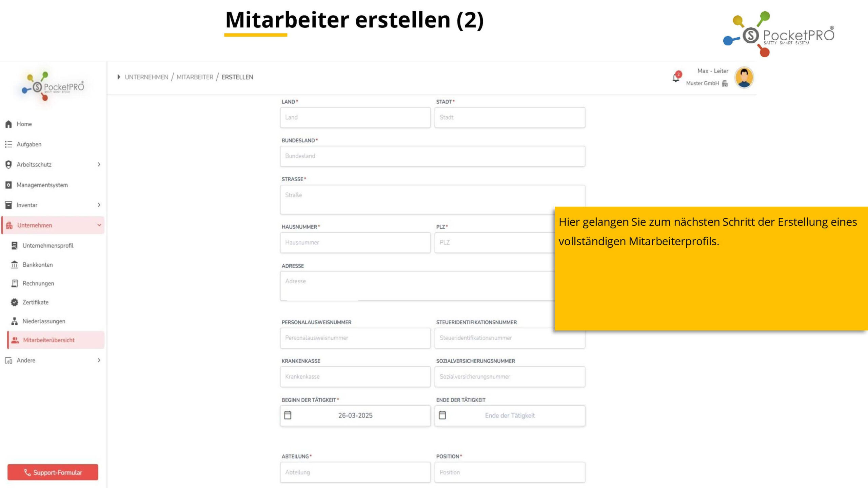Click into the Adresse text area

coord(417,286)
